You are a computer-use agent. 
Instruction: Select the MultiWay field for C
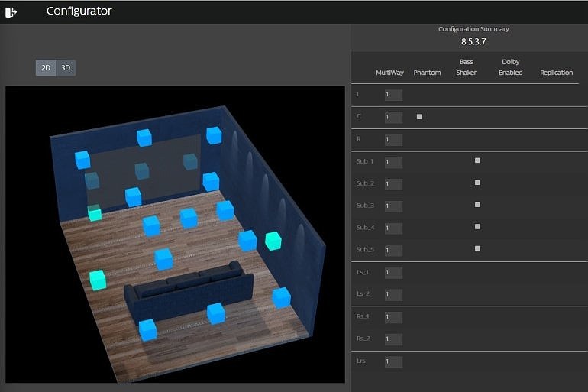tap(393, 118)
